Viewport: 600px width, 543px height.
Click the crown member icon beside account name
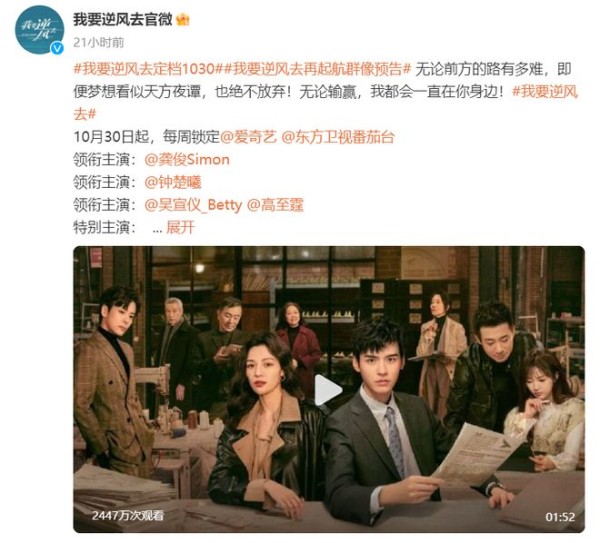[x=183, y=20]
